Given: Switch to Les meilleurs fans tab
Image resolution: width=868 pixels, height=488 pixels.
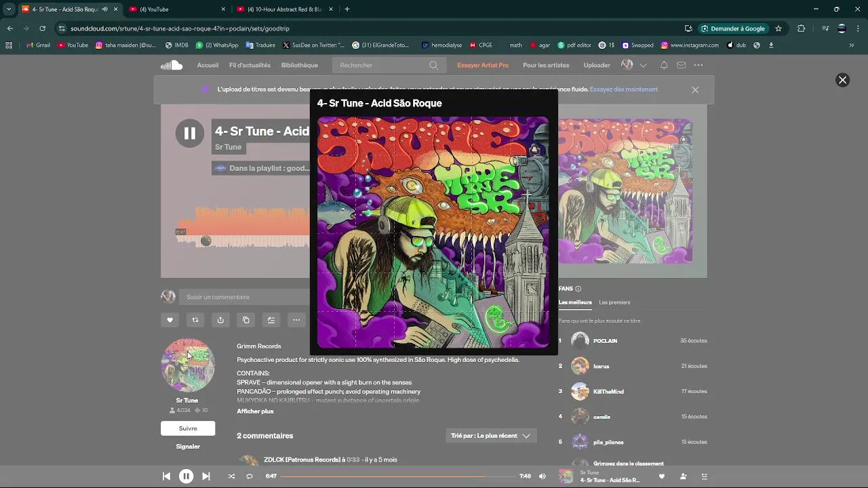Looking at the screenshot, I should point(575,302).
